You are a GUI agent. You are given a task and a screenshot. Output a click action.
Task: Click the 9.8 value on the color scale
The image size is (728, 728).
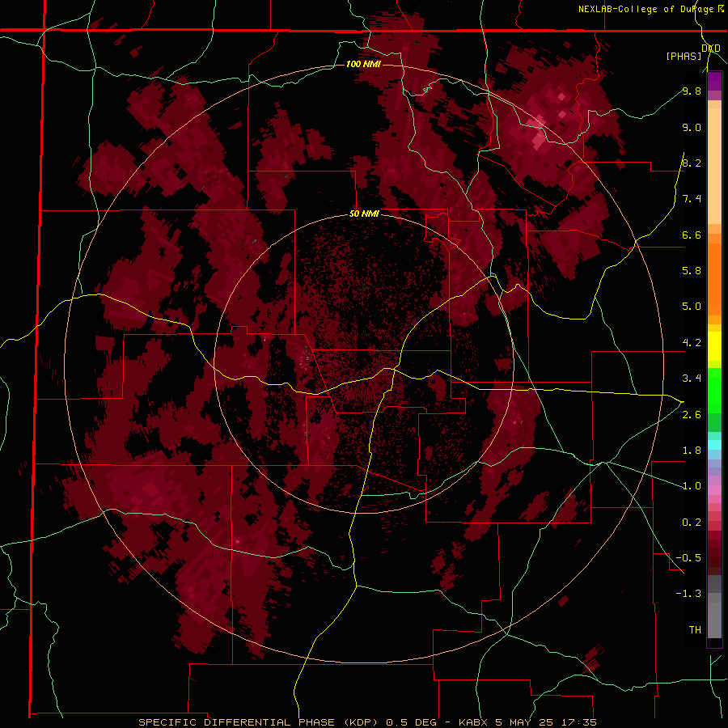click(692, 91)
